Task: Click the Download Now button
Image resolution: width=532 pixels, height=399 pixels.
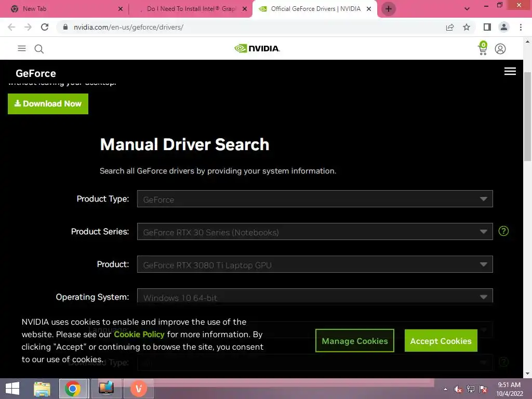Action: tap(48, 104)
